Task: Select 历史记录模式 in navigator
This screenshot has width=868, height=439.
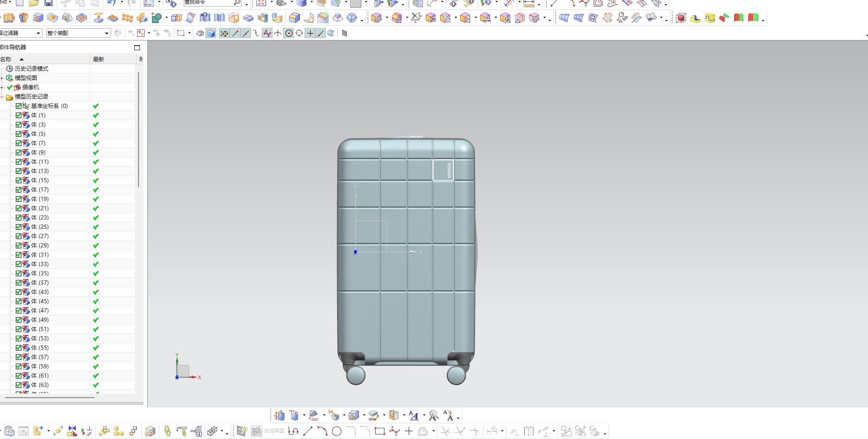Action: click(x=32, y=69)
